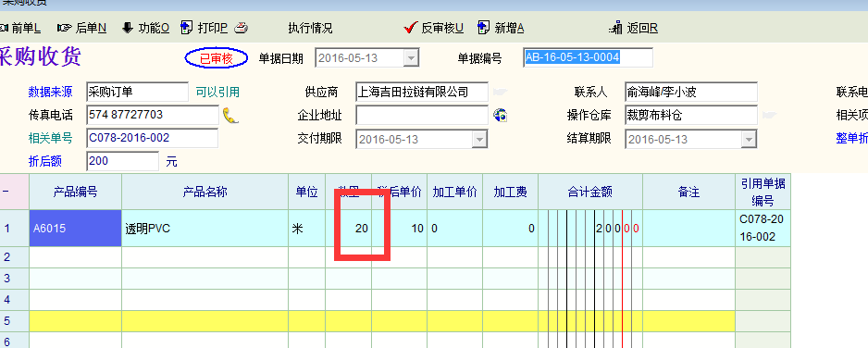Click the 返回R return icon

[615, 28]
